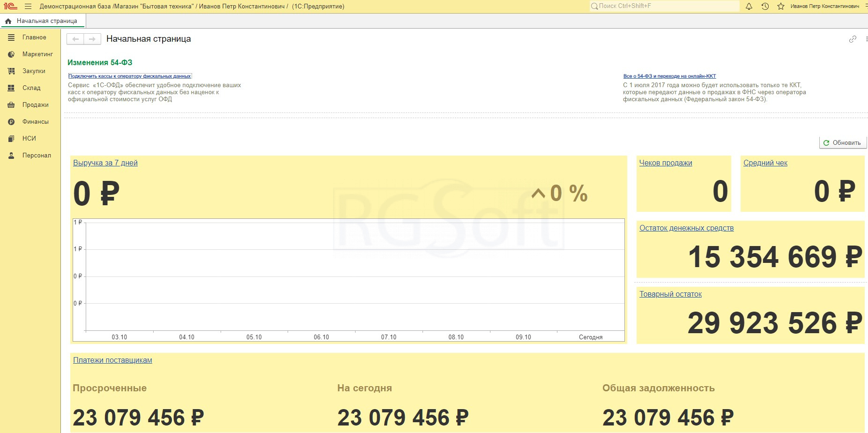Click the Главное section icon
The height and width of the screenshot is (433, 868).
11,37
